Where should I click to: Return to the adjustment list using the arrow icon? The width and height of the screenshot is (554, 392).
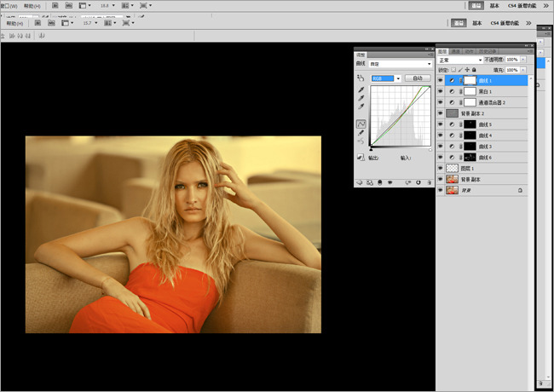pyautogui.click(x=360, y=182)
